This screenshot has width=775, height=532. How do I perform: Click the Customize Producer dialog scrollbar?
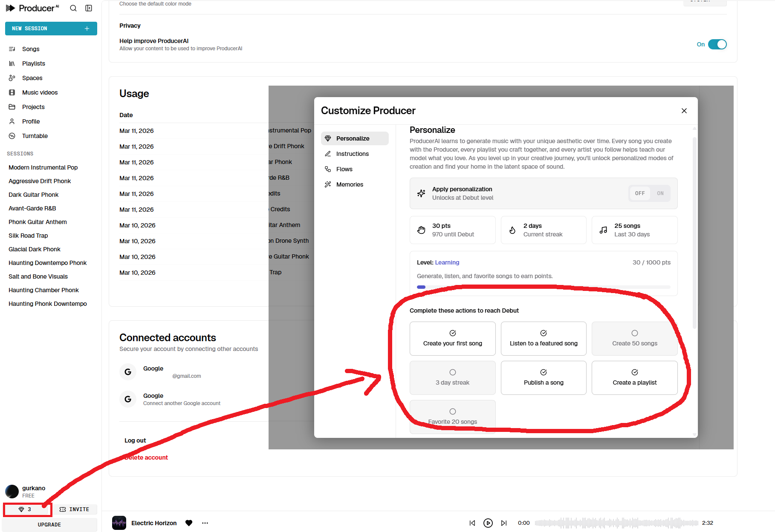click(695, 232)
